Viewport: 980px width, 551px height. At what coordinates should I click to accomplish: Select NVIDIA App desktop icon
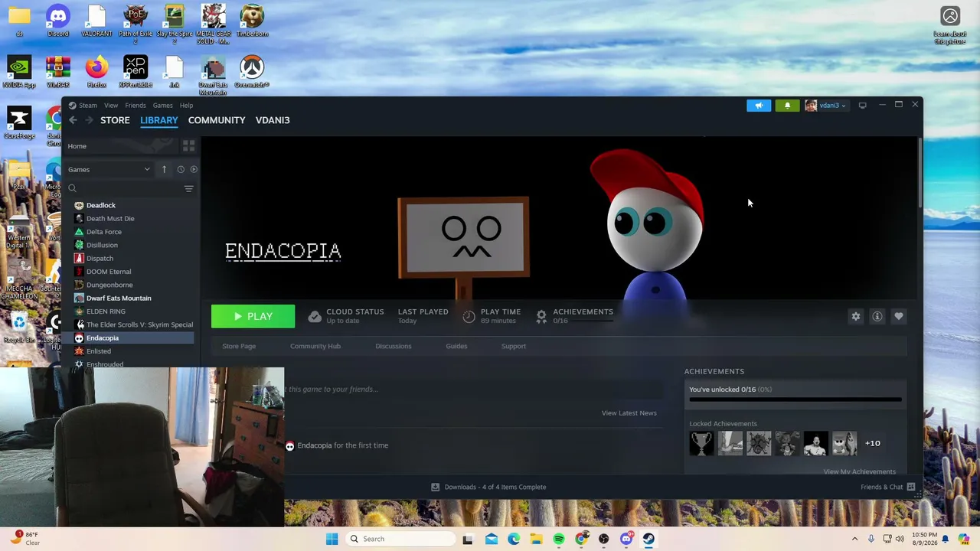19,73
